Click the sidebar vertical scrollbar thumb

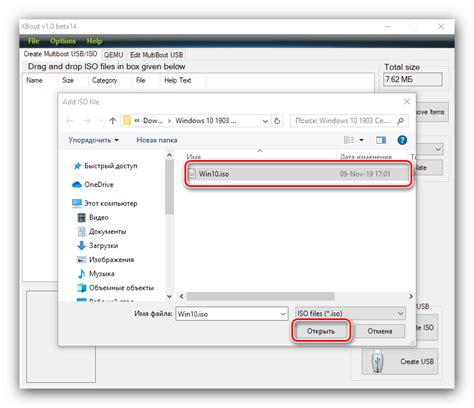click(169, 187)
